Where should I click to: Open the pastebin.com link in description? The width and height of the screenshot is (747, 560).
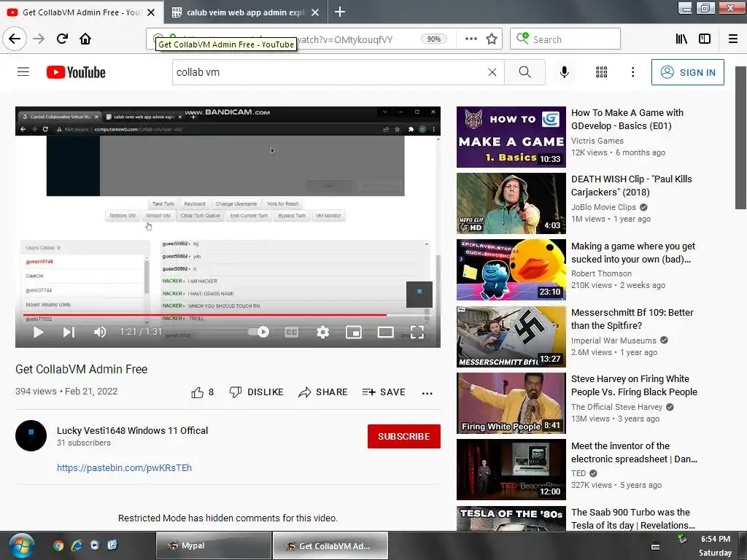(x=124, y=467)
